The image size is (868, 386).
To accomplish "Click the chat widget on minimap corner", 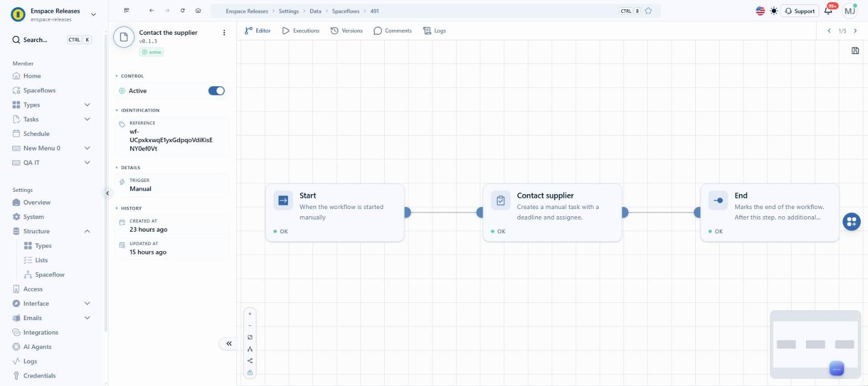I will tap(836, 369).
